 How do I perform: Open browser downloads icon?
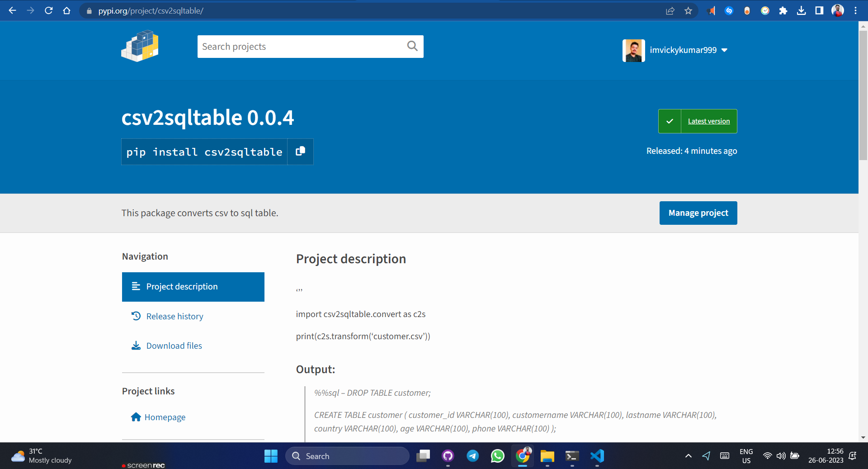[x=801, y=11]
